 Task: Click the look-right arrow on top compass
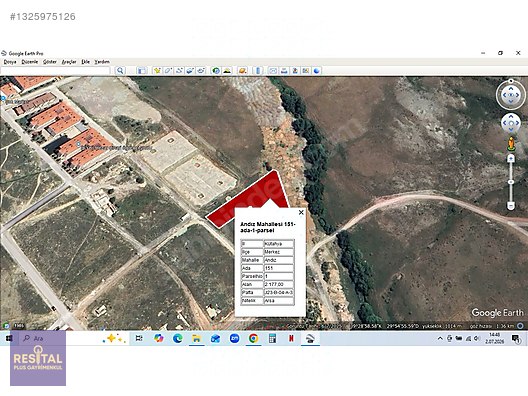pyautogui.click(x=518, y=95)
